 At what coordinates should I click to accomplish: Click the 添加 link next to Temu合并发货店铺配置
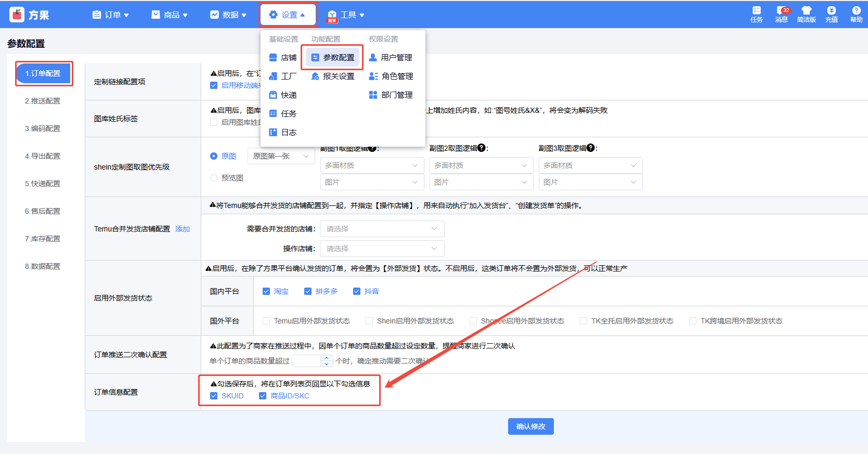click(183, 229)
